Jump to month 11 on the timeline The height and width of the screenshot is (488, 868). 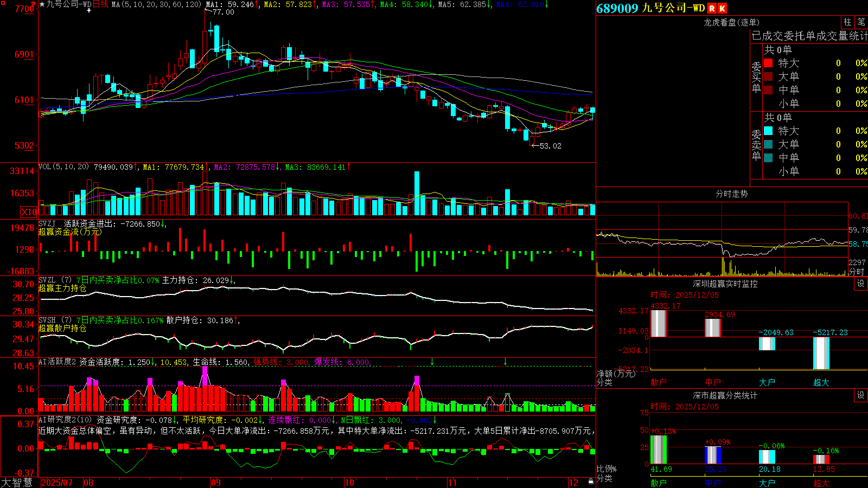pyautogui.click(x=452, y=483)
